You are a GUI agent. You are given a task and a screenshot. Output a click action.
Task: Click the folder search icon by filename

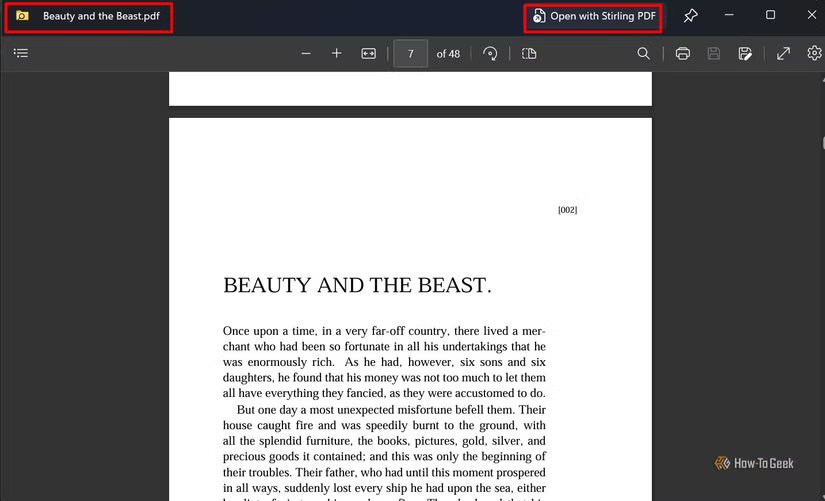22,15
